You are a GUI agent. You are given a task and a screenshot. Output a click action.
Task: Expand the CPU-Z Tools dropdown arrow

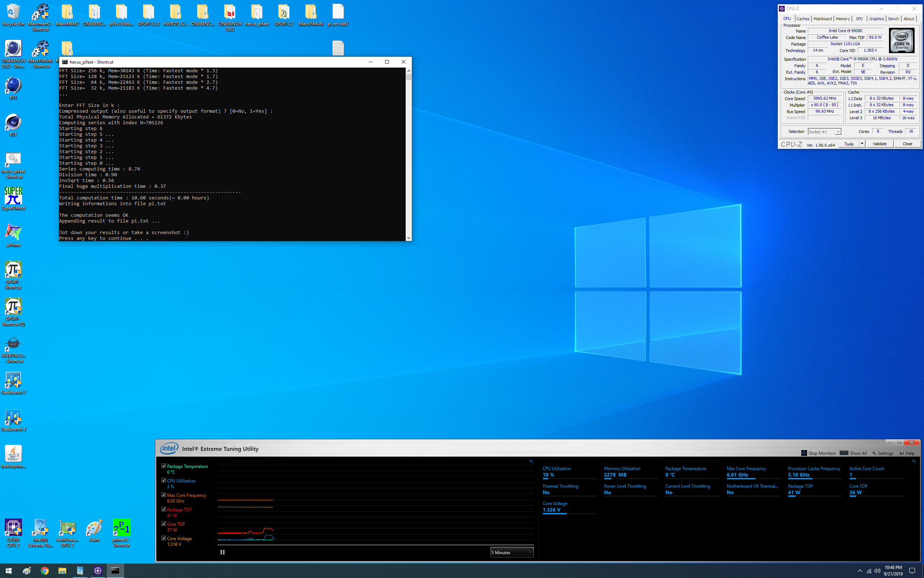coord(862,144)
